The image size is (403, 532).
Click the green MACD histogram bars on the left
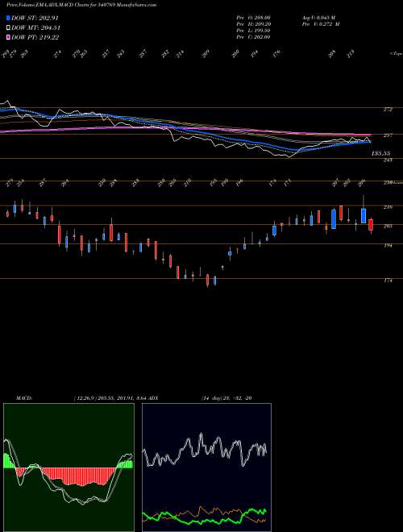(9, 461)
